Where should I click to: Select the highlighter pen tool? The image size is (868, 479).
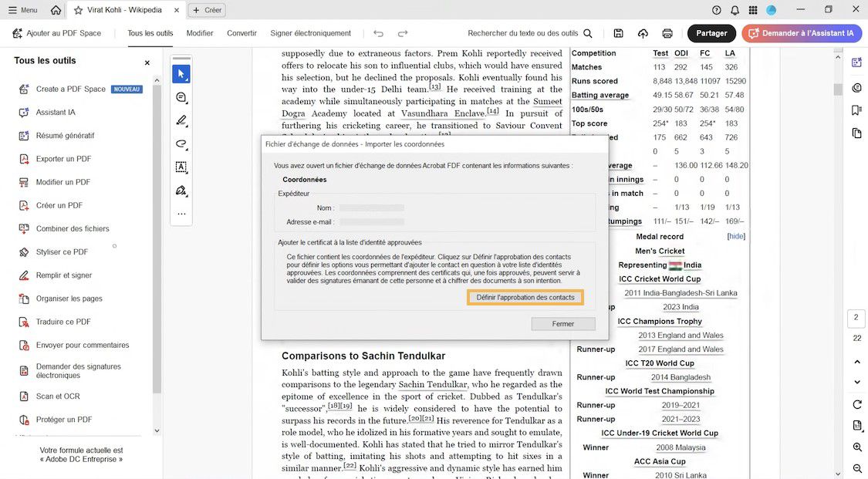181,120
